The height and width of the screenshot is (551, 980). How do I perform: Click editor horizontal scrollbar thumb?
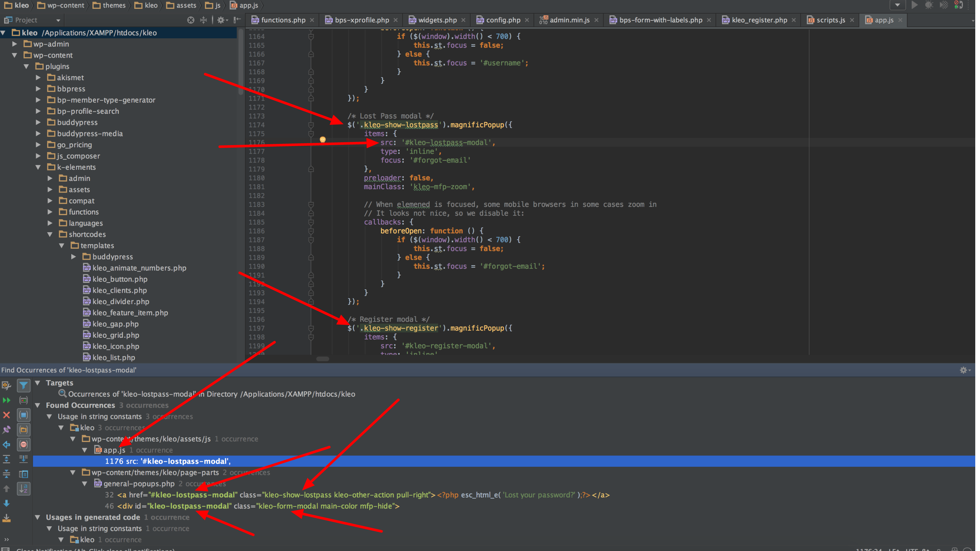[323, 359]
